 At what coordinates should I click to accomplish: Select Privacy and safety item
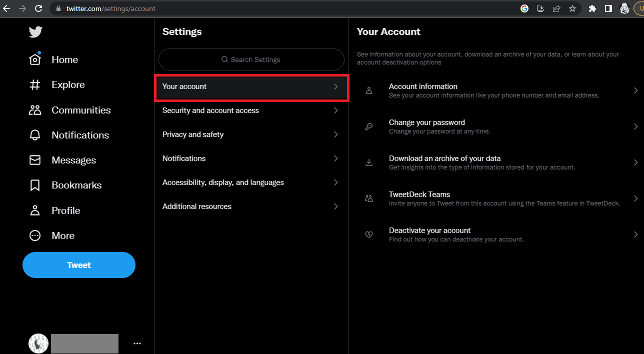251,134
